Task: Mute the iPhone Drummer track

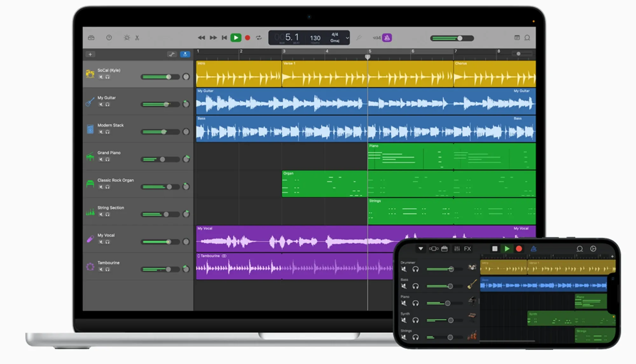Action: [404, 269]
